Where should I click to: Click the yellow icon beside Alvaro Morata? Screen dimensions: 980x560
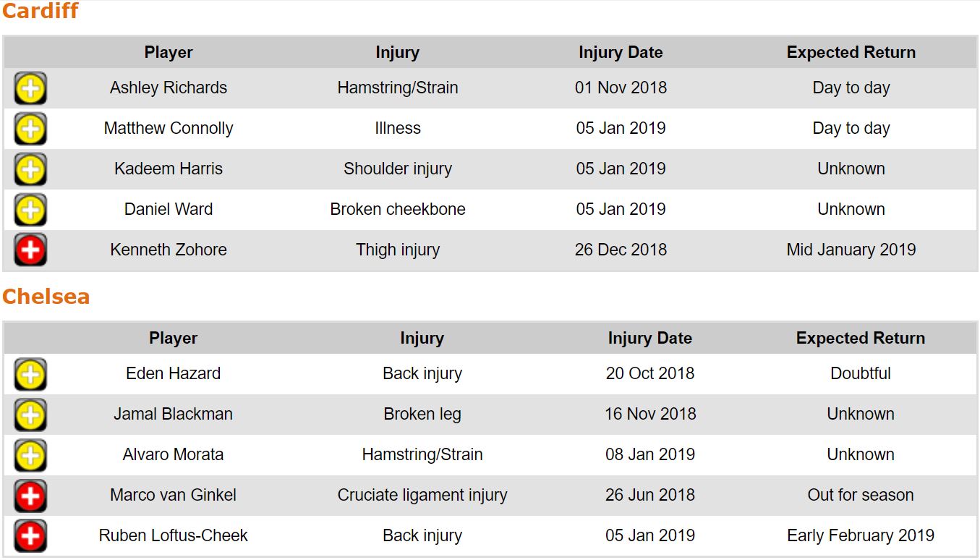pyautogui.click(x=30, y=455)
